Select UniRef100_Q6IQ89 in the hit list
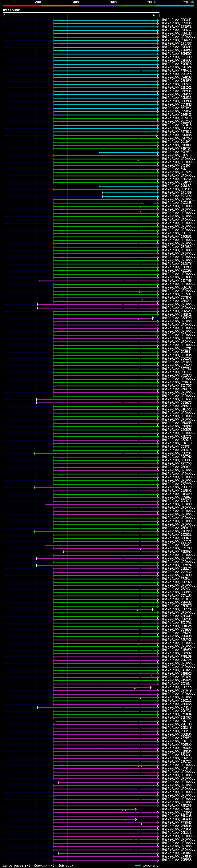The width and height of the screenshot is (197, 868). coord(177,247)
